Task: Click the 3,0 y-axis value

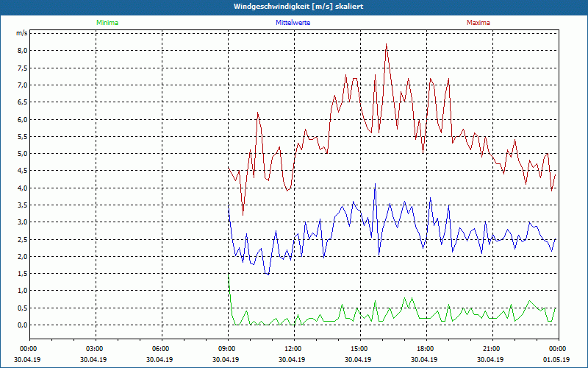Action: coord(23,222)
